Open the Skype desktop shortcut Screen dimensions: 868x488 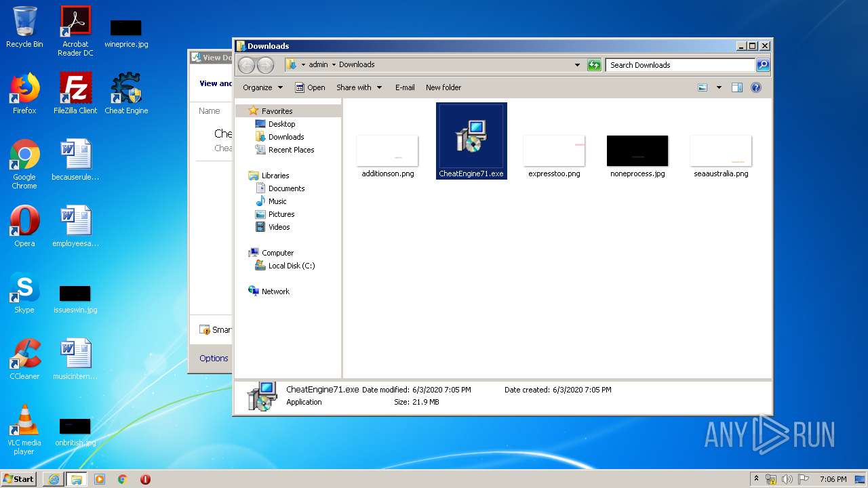[24, 293]
